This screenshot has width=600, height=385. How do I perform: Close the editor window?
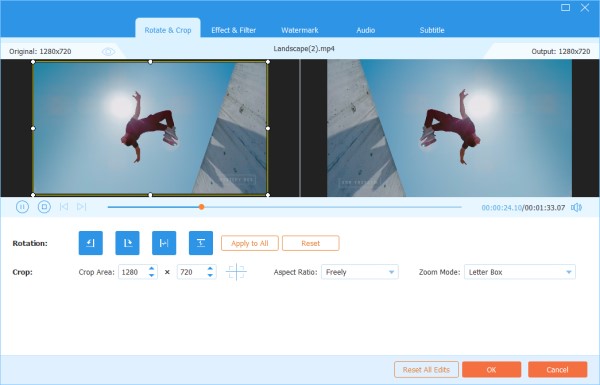point(585,8)
